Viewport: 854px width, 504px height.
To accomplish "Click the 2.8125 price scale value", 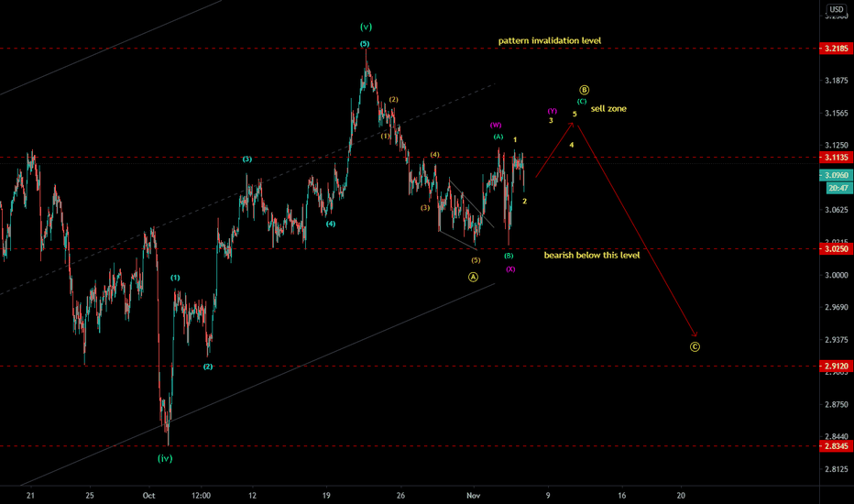I will 837,469.
